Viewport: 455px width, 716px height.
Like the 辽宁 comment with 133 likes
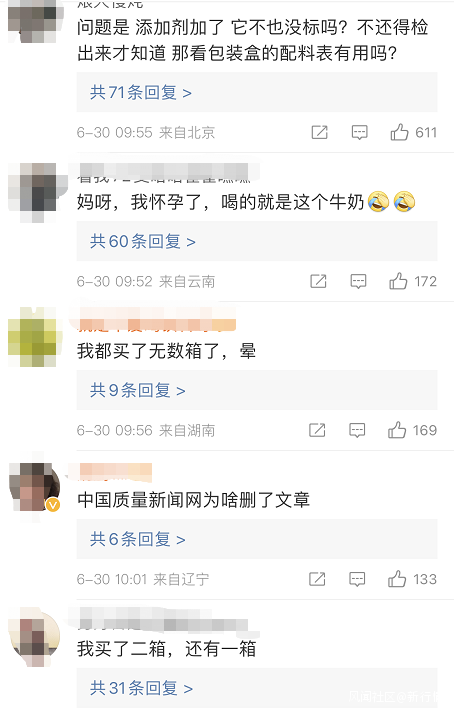(397, 579)
